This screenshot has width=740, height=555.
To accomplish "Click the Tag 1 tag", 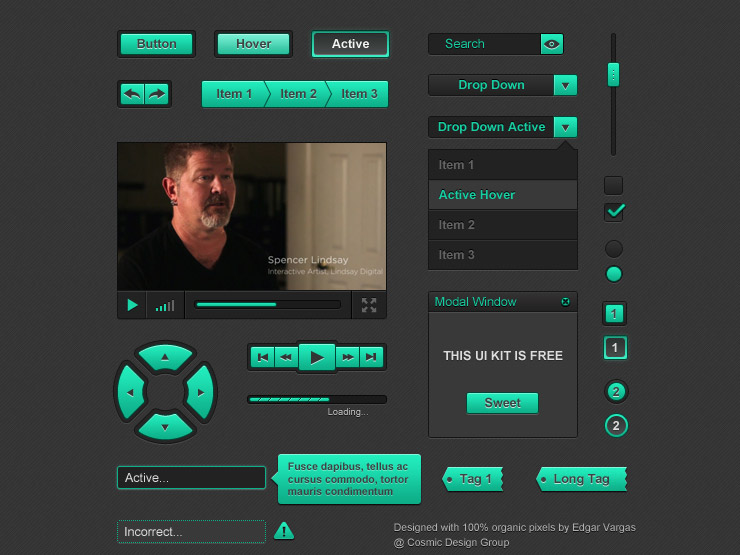I will click(473, 479).
